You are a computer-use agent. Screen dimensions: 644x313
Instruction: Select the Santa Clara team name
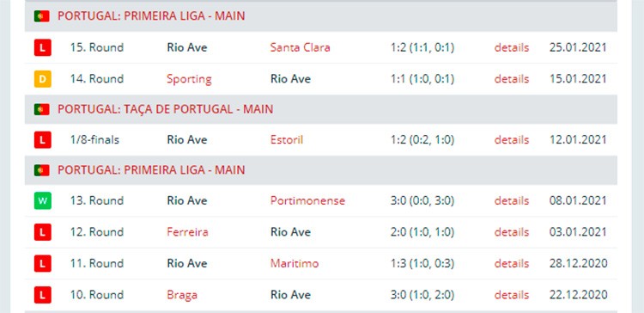(x=300, y=47)
